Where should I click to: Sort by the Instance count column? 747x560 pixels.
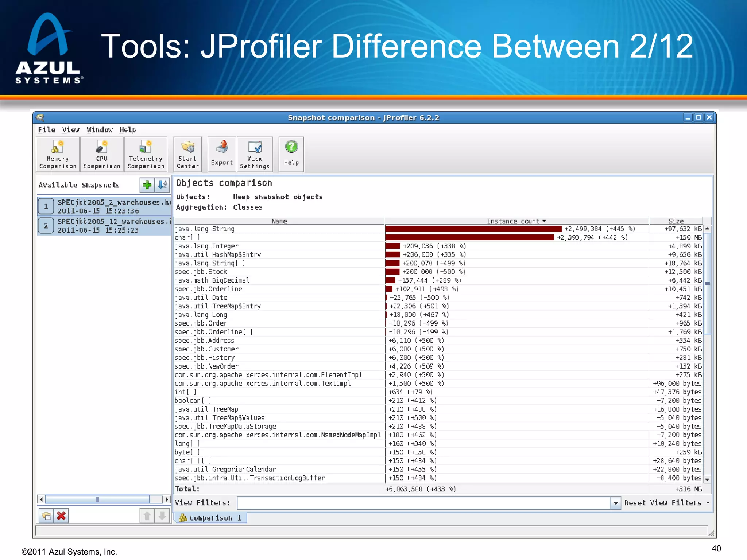click(516, 221)
